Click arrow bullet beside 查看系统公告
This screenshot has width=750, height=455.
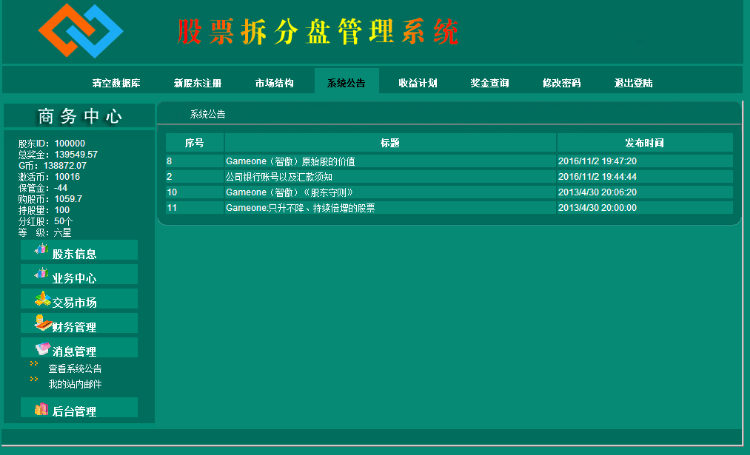pos(34,364)
